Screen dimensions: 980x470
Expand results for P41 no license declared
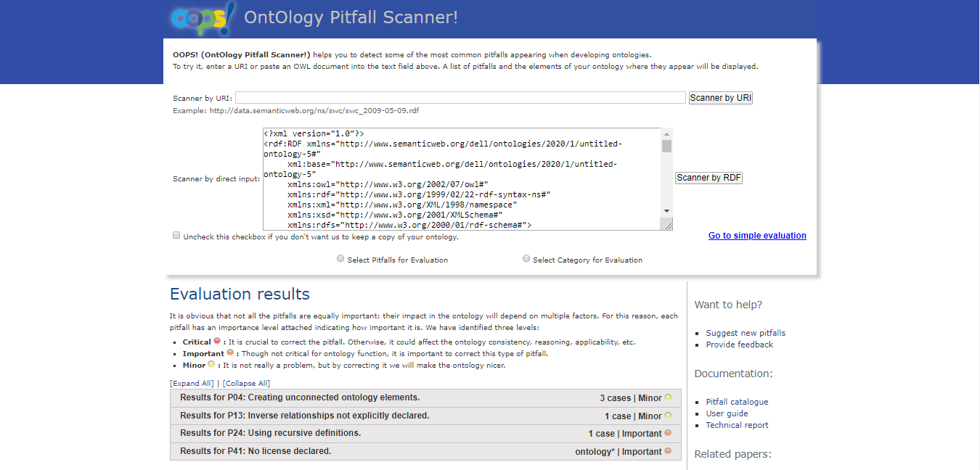point(425,451)
